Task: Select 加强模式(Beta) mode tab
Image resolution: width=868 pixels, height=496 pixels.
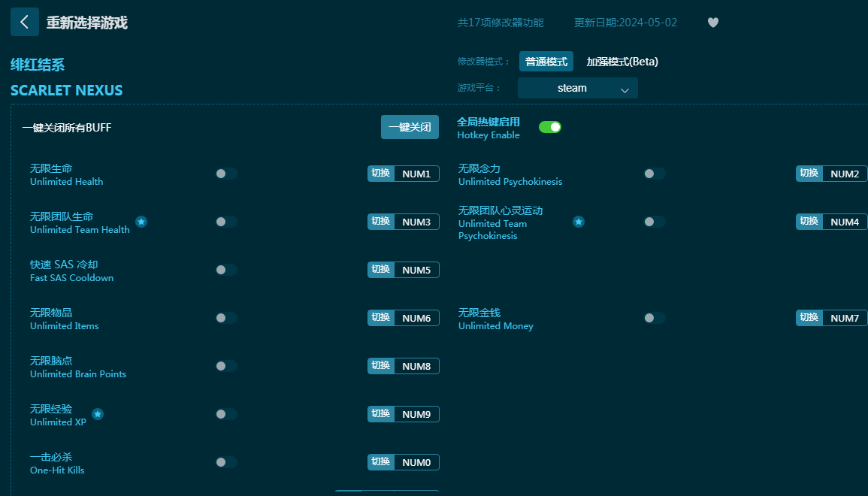Action: point(622,62)
